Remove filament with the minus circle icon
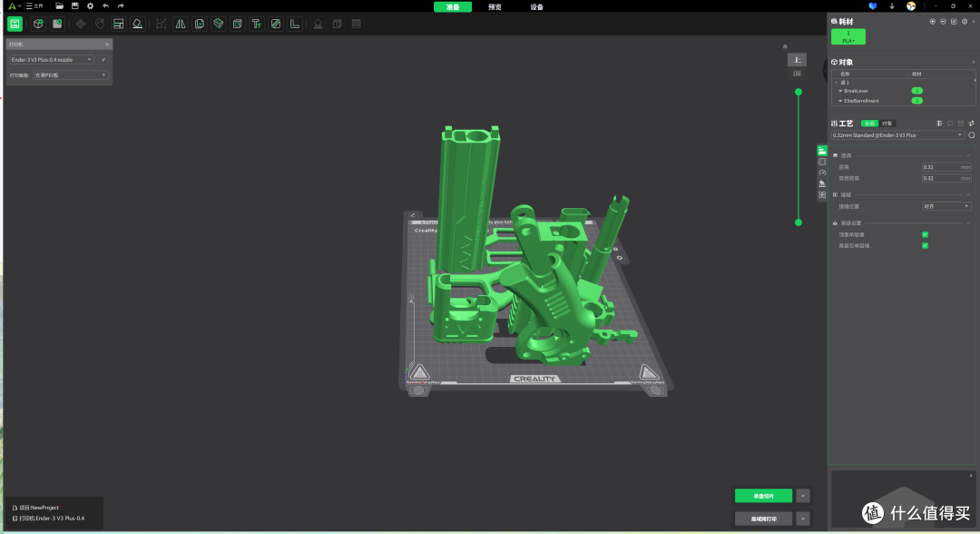The height and width of the screenshot is (534, 980). point(943,21)
